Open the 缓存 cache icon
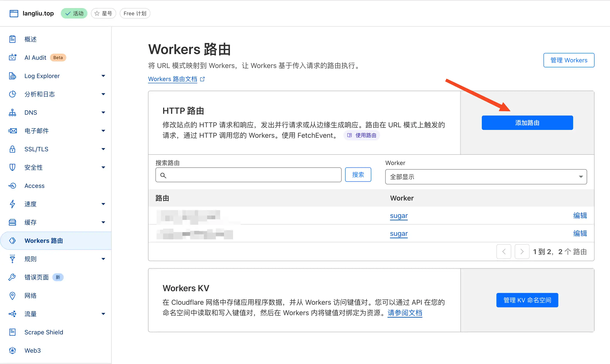This screenshot has height=364, width=610. pyautogui.click(x=12, y=222)
